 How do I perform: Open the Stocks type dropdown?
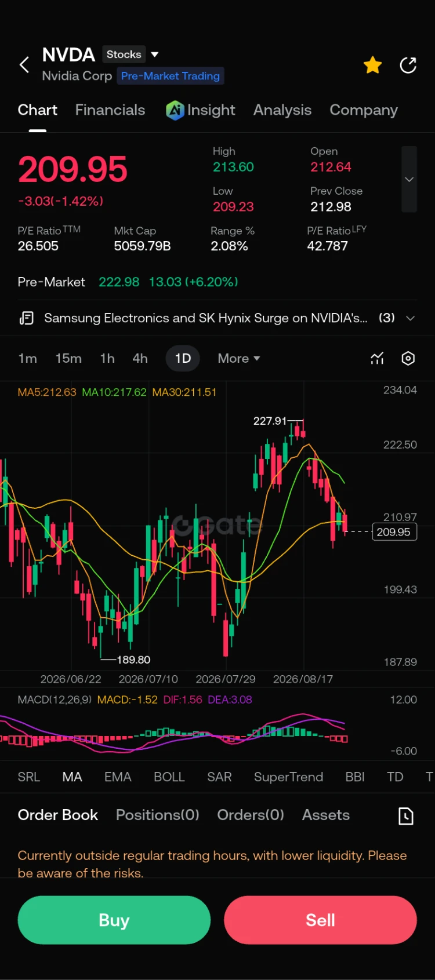[x=131, y=54]
